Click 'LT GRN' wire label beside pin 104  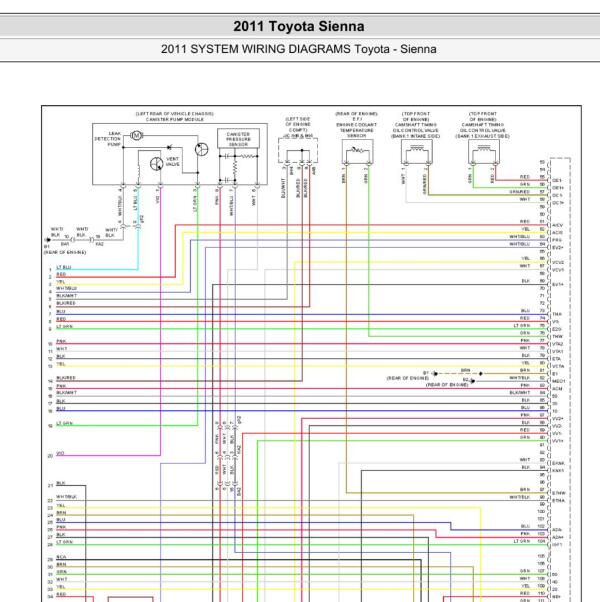(522, 541)
